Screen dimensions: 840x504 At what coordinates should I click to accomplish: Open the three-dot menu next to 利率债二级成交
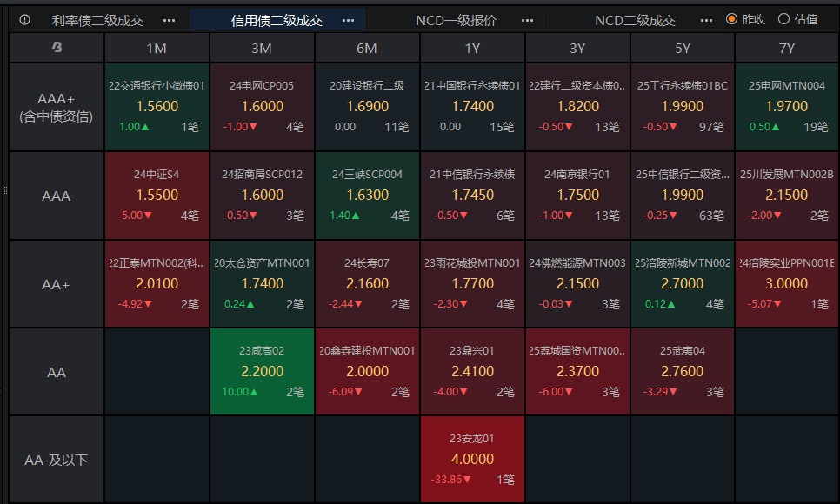click(x=170, y=20)
